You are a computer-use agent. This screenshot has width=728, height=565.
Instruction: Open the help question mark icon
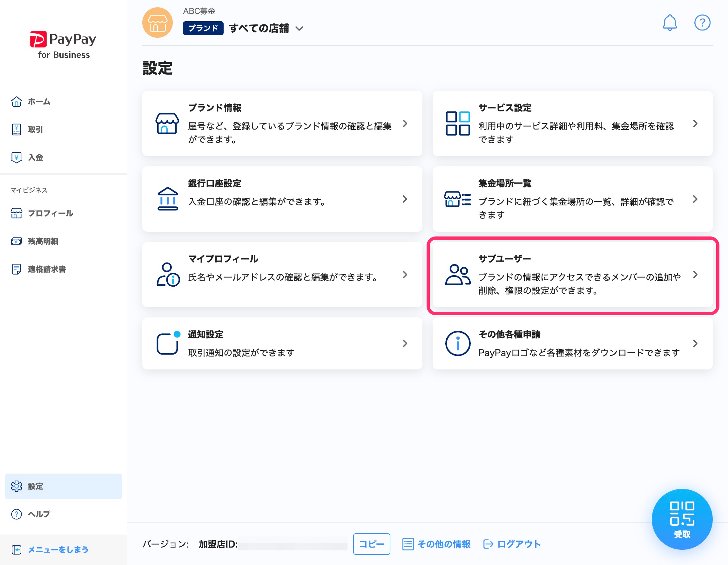pos(702,23)
